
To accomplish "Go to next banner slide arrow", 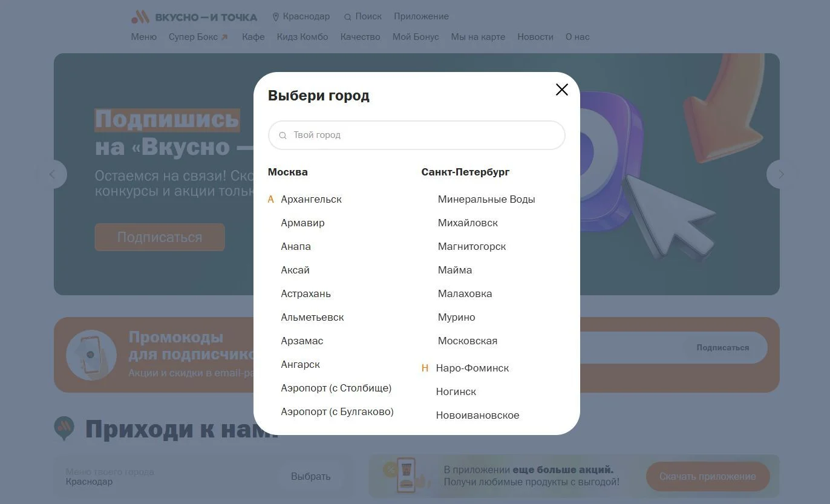I will [x=781, y=174].
